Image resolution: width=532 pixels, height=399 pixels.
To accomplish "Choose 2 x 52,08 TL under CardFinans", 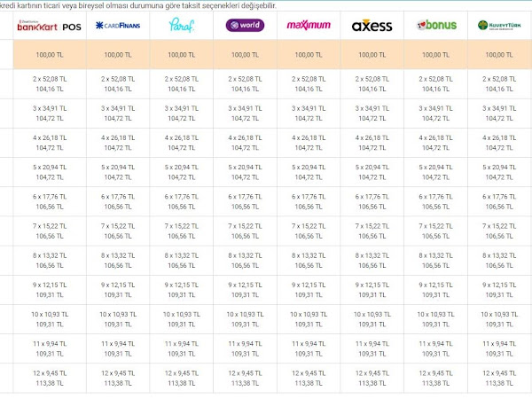I will (x=118, y=79).
